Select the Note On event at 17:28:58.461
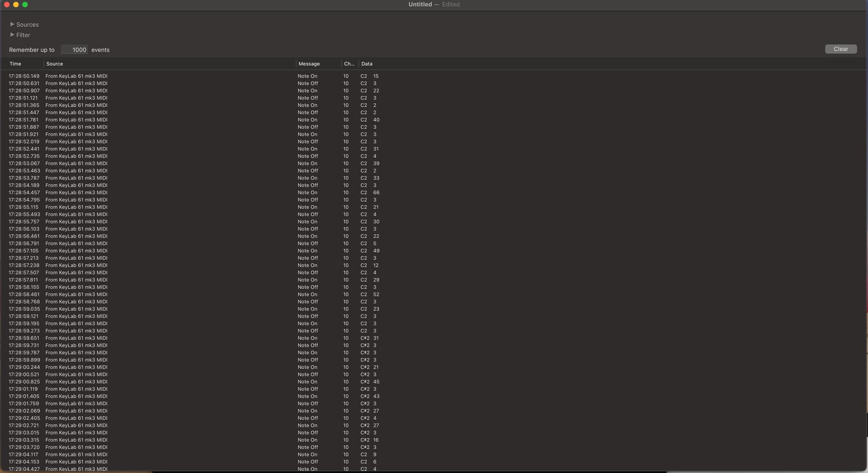The image size is (868, 473). [x=181, y=295]
